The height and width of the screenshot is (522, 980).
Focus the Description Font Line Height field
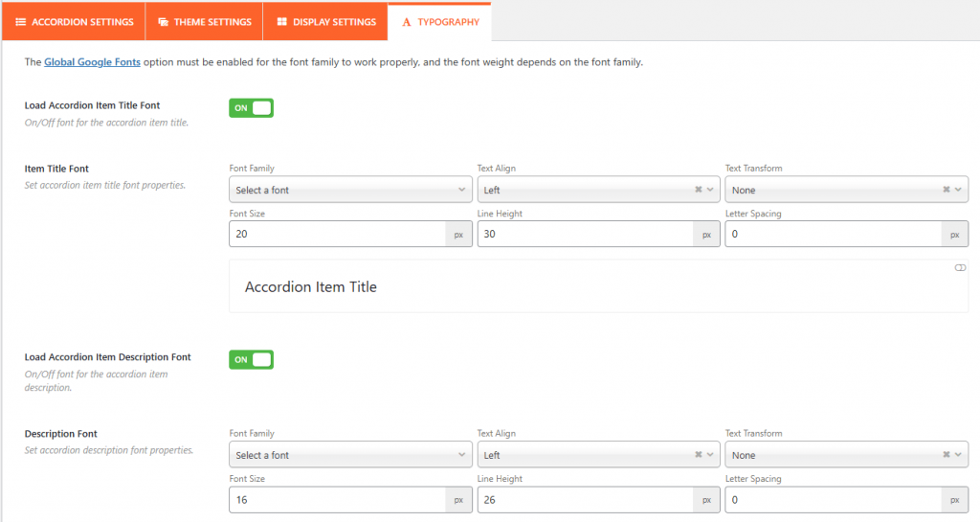585,500
